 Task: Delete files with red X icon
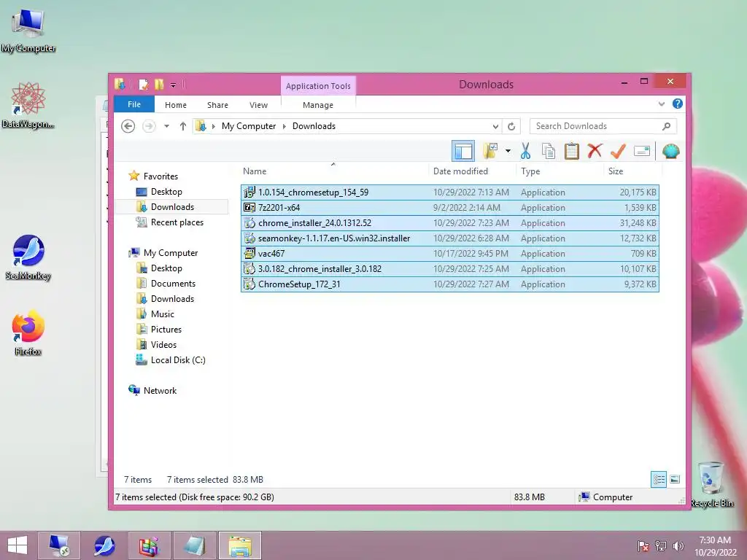coord(595,152)
